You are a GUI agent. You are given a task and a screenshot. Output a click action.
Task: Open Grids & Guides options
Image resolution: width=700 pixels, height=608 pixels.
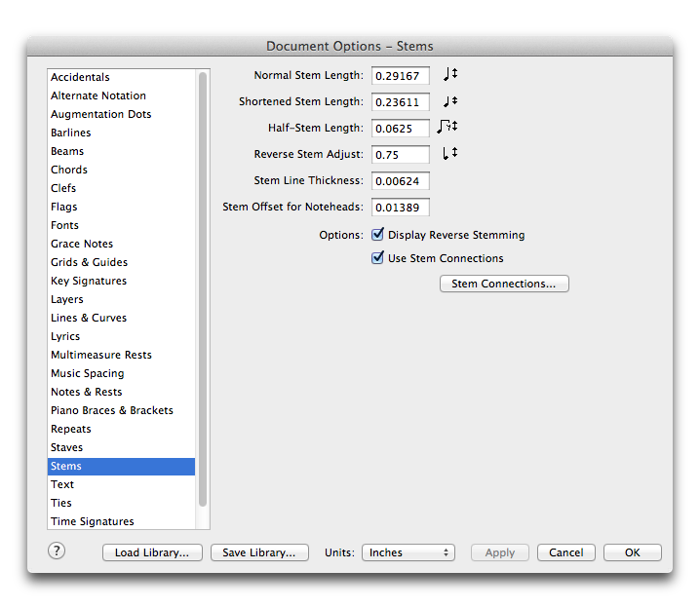[121, 262]
